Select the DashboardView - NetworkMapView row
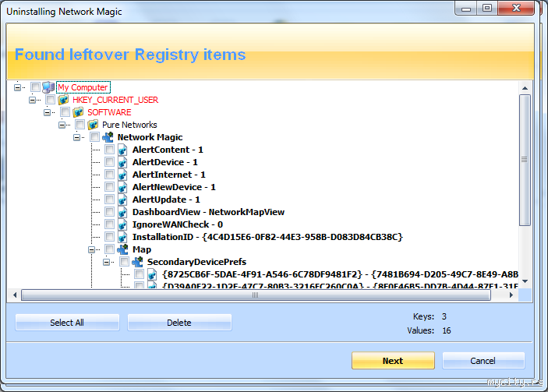 click(209, 212)
